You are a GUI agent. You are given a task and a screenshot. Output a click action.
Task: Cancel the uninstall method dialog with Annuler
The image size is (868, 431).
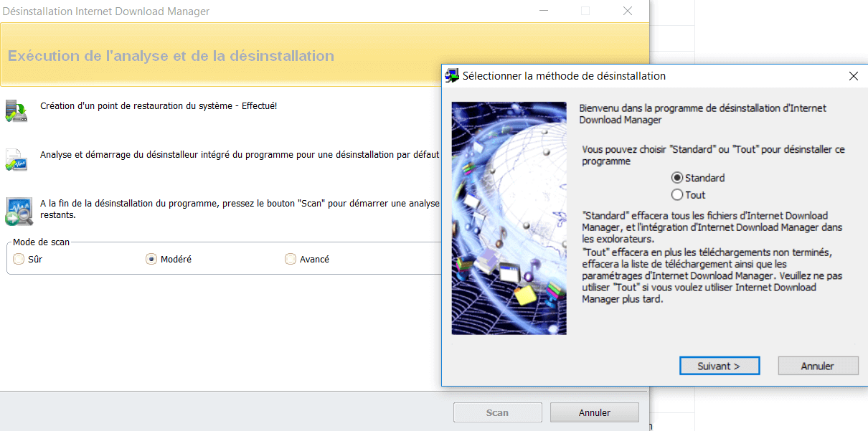pos(818,366)
